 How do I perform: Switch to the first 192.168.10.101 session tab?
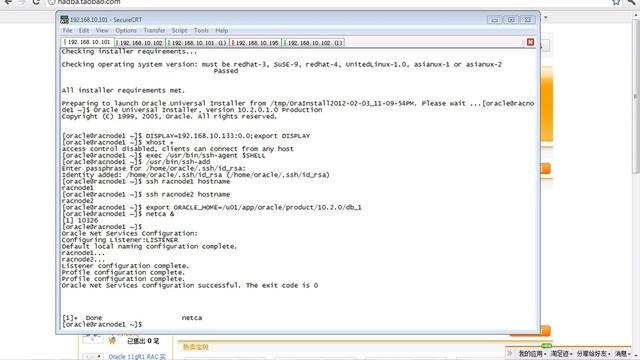(88, 42)
